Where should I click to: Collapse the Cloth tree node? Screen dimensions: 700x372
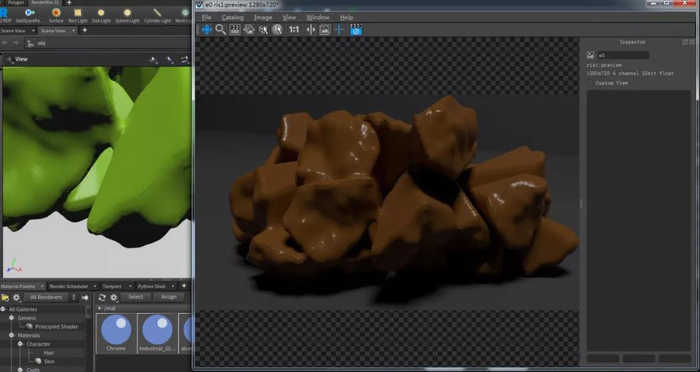coord(21,369)
